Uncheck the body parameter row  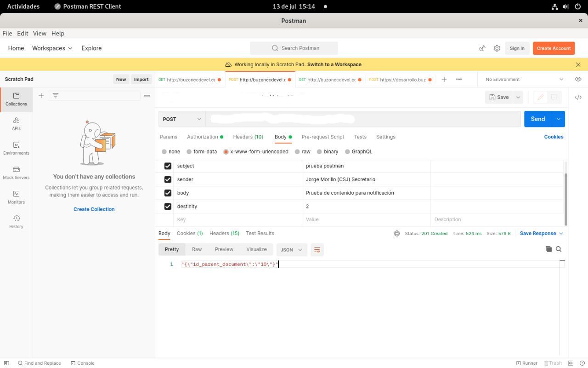168,193
